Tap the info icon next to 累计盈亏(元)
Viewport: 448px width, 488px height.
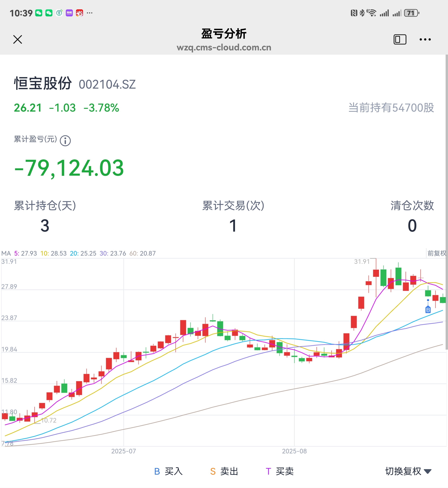65,141
